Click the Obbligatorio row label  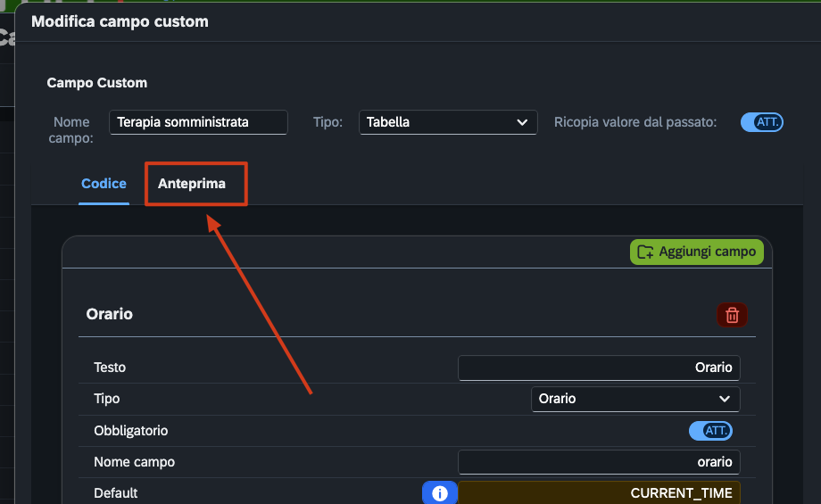pyautogui.click(x=131, y=431)
